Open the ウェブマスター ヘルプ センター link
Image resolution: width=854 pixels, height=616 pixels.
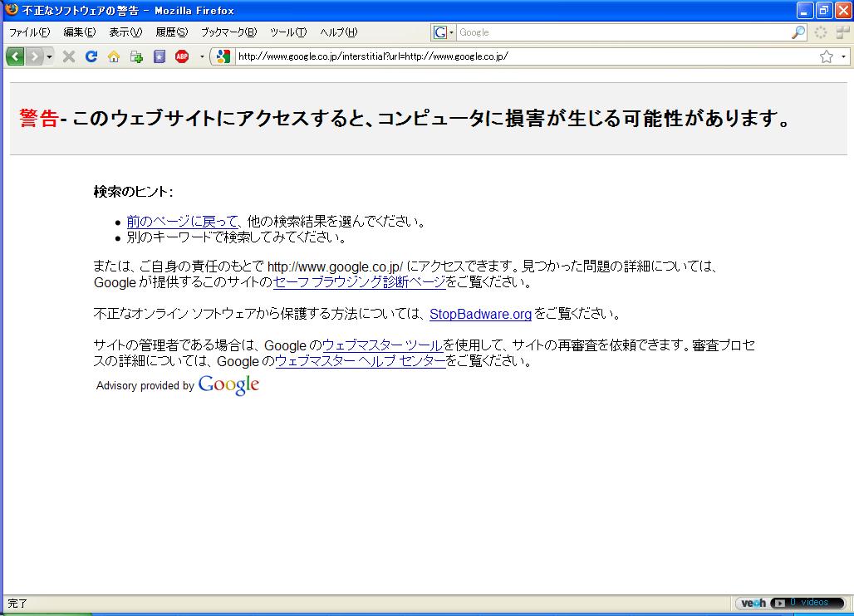click(x=361, y=361)
